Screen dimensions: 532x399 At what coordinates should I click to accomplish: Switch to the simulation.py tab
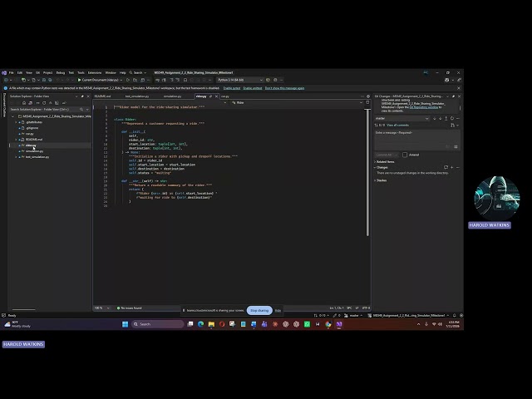pos(172,96)
